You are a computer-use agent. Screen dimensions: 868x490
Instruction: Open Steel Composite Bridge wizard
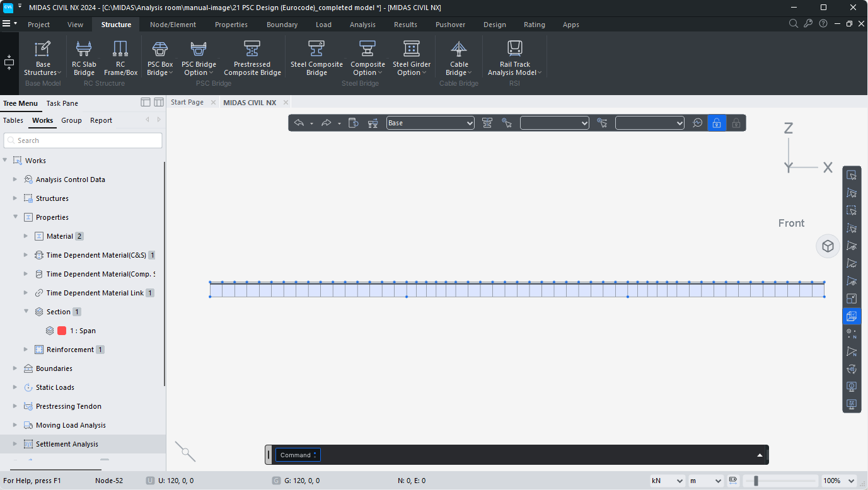[x=316, y=58]
